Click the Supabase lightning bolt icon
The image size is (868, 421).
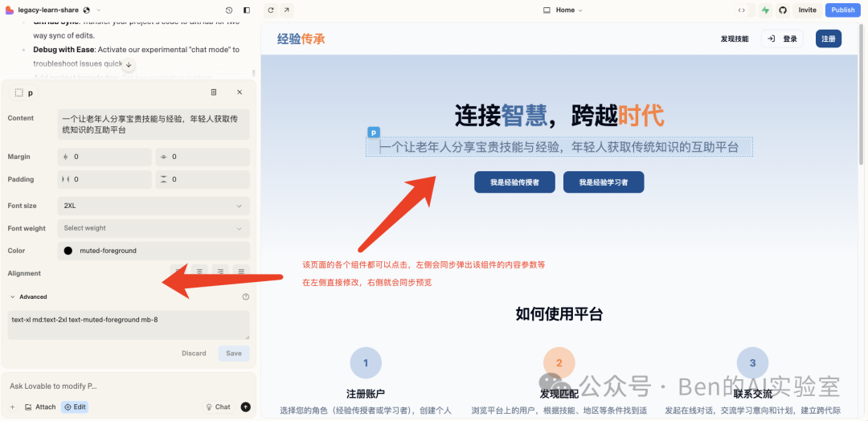click(766, 10)
